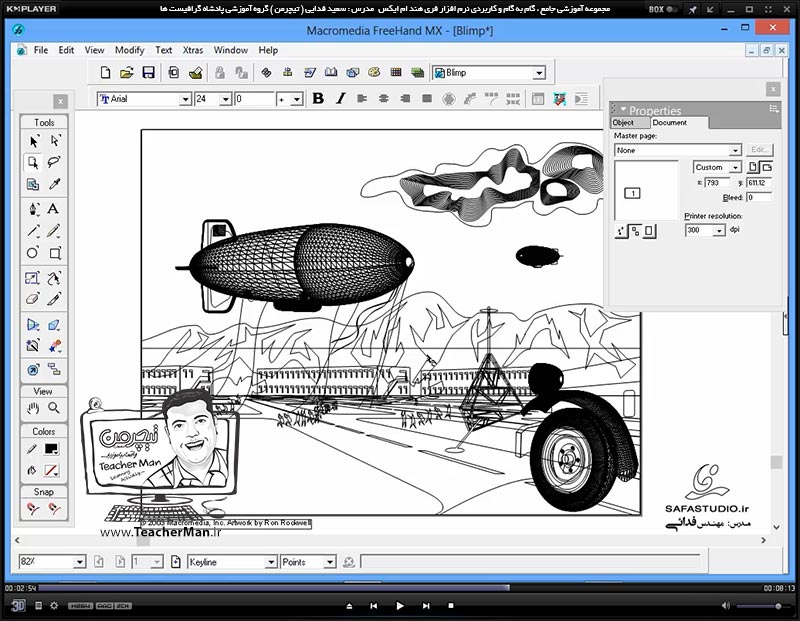This screenshot has width=800, height=621.
Task: Select the Hand tool under View
Action: [33, 408]
